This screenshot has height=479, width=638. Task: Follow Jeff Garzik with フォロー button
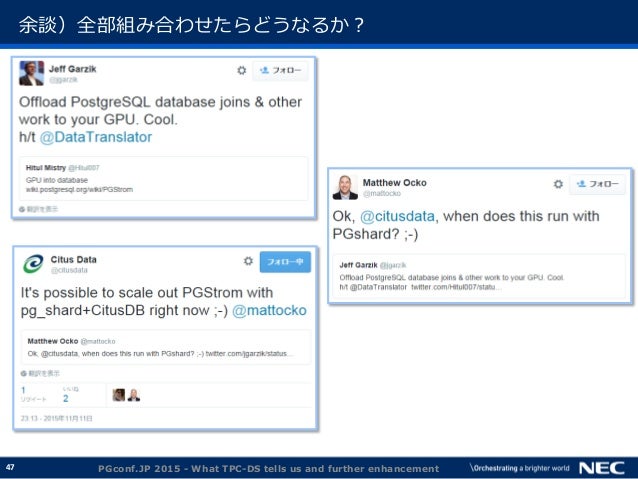pos(280,70)
